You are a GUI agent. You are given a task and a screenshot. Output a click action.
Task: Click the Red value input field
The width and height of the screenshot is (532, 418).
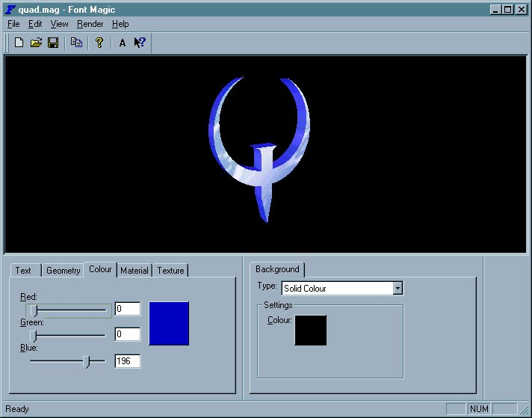pos(128,309)
